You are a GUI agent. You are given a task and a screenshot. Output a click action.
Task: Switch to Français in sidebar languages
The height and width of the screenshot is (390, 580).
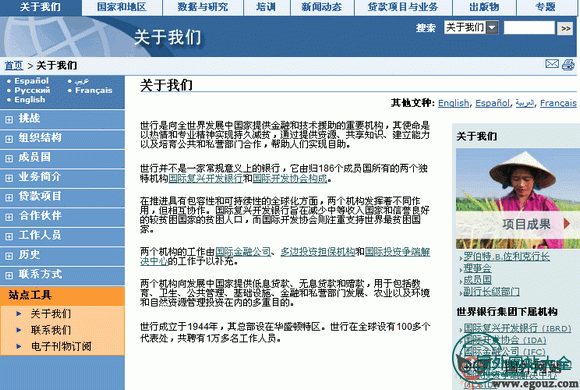[x=94, y=90]
